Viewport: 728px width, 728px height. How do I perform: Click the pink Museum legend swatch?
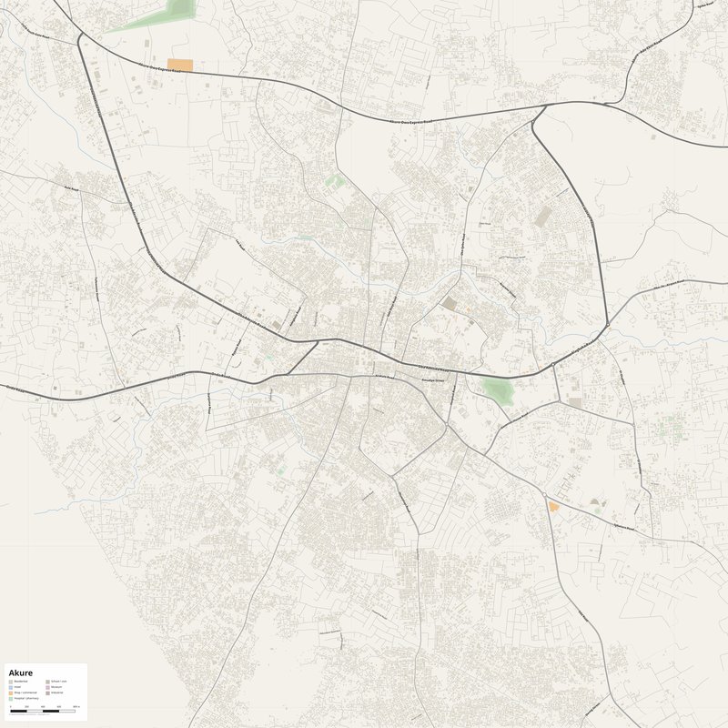[x=48, y=688]
